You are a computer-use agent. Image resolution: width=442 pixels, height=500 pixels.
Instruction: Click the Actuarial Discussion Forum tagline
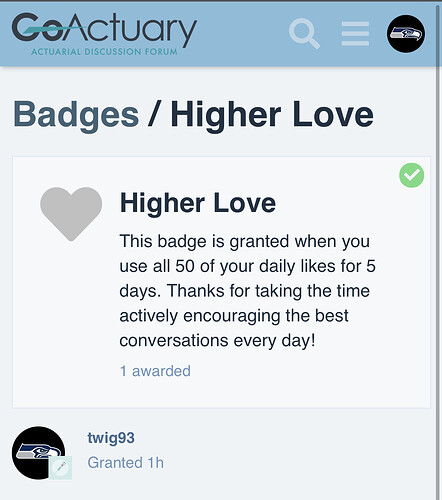coord(104,52)
